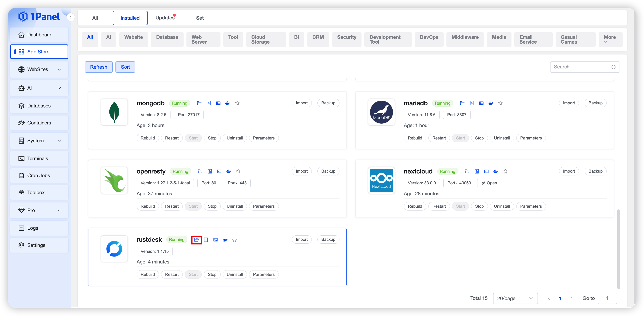The image size is (644, 316).
Task: Click the Go to page input
Action: (607, 298)
